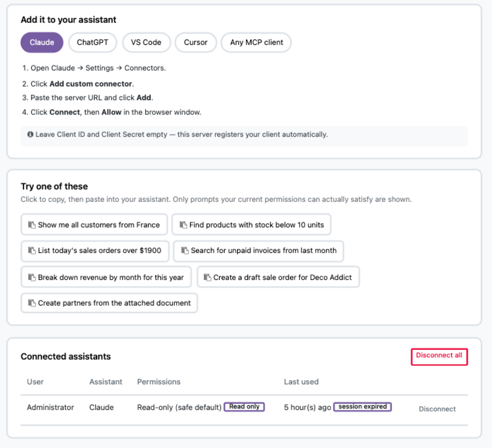This screenshot has height=448, width=492.
Task: Click the 'Assistant' column header
Action: coord(106,382)
